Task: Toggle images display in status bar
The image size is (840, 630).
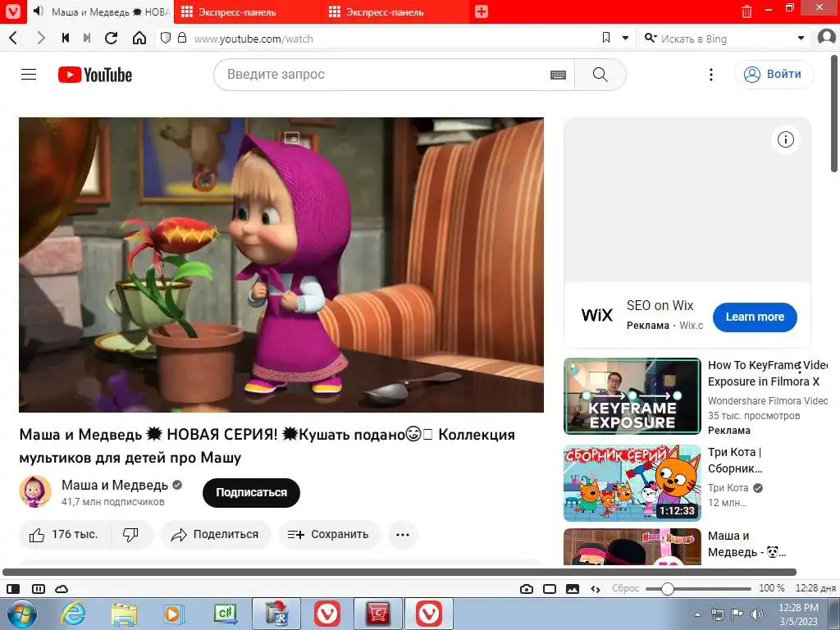Action: click(573, 589)
